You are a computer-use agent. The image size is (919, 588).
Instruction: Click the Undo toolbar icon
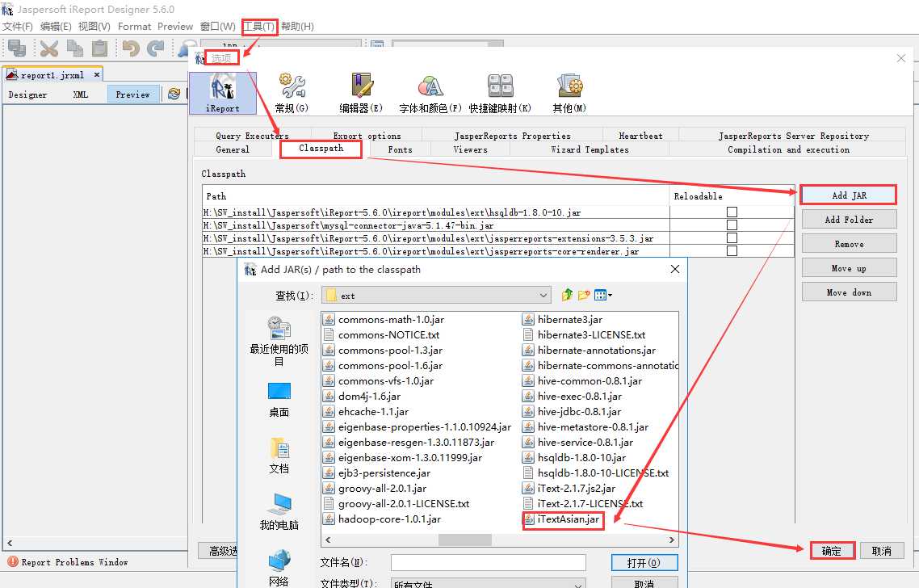click(131, 48)
